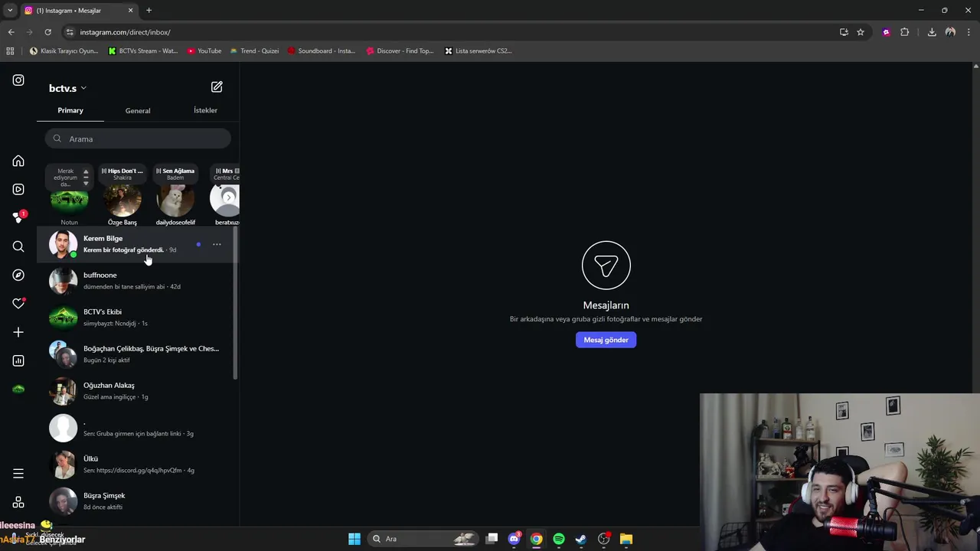Focus the Arama search field
This screenshot has height=551, width=980.
click(x=138, y=139)
